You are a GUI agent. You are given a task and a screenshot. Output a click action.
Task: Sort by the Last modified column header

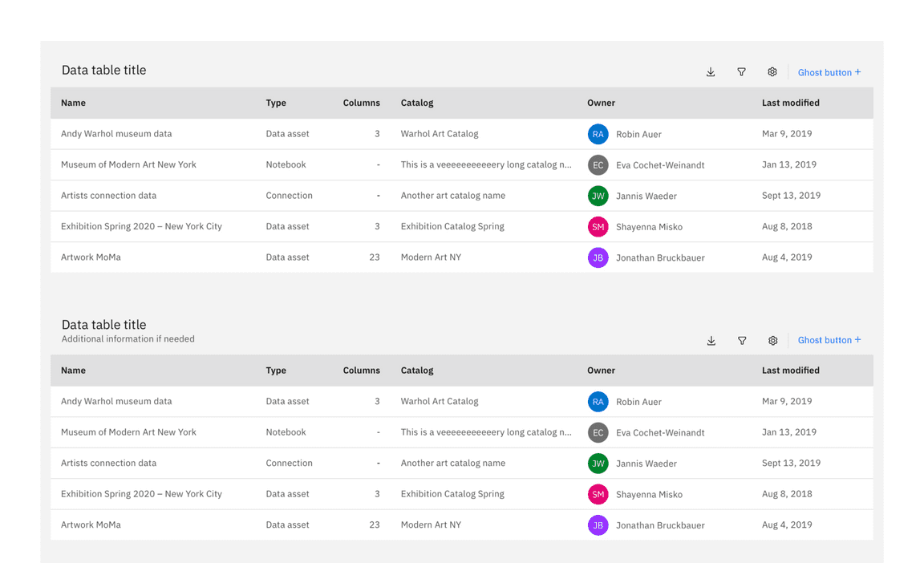(791, 103)
